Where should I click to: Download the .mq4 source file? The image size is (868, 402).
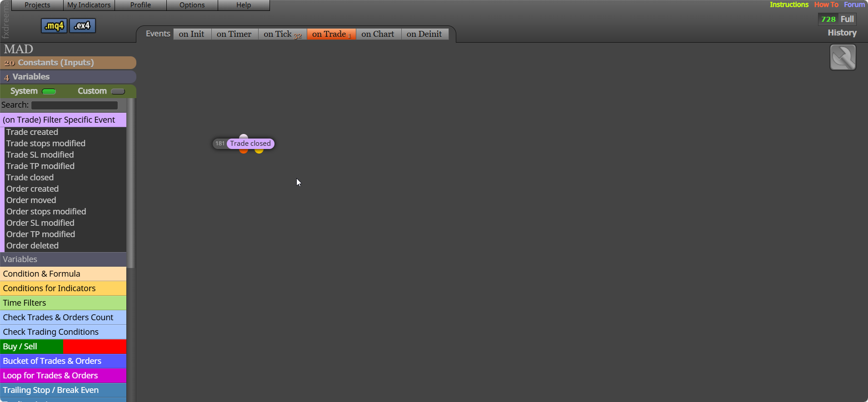tap(54, 26)
